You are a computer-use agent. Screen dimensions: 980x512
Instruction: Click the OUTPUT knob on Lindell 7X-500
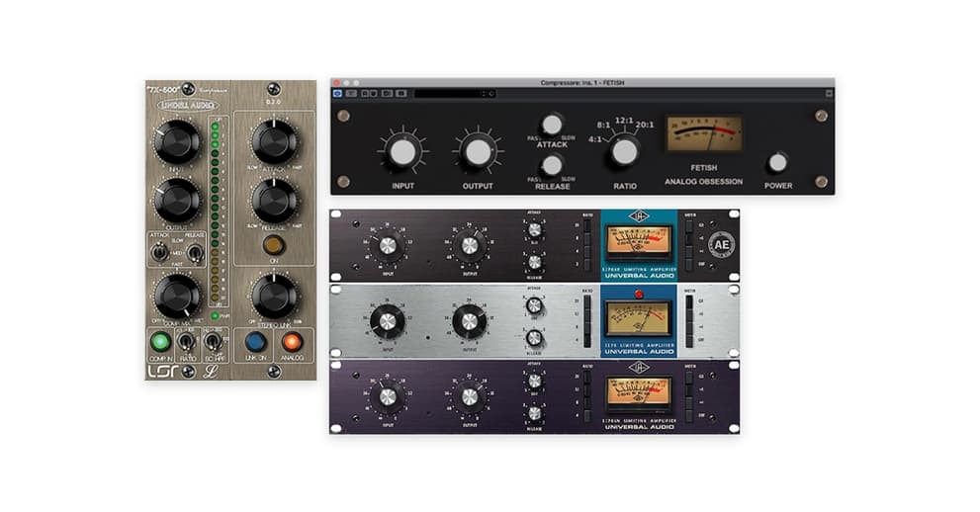coord(177,200)
